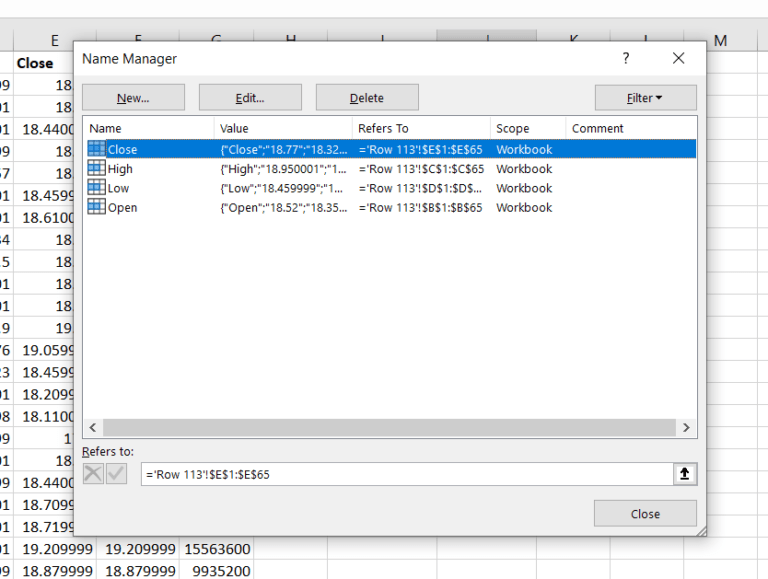
Task: Click the horizontal scrollbar left arrow
Action: (93, 427)
